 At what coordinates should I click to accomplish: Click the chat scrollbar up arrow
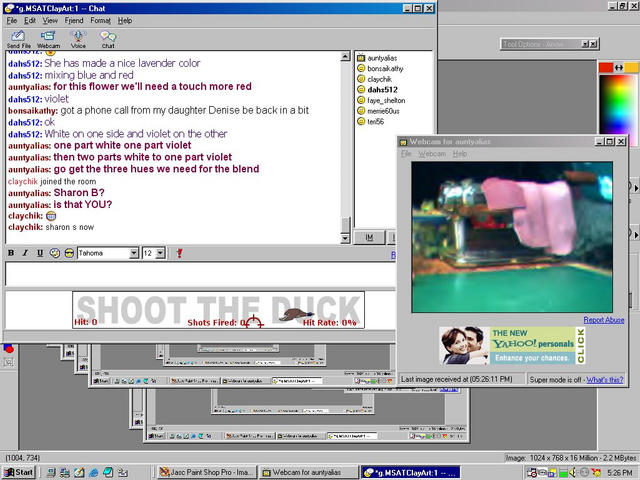point(345,56)
